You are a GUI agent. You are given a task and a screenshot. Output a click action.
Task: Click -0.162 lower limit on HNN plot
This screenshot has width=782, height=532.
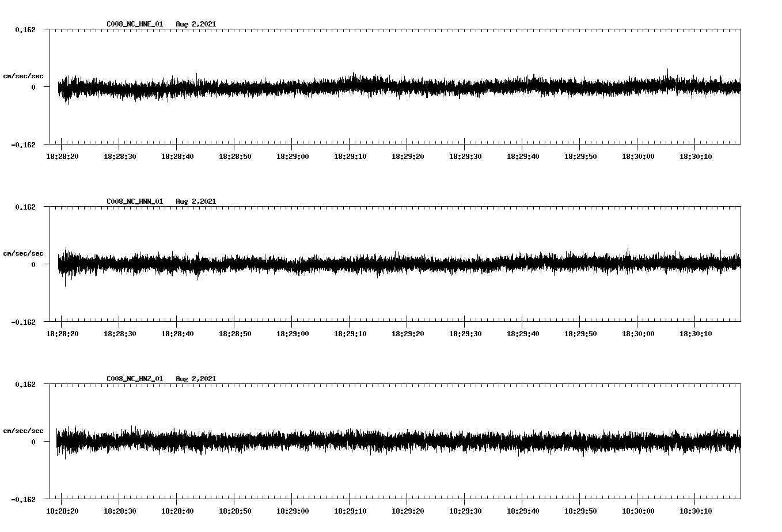tap(23, 322)
